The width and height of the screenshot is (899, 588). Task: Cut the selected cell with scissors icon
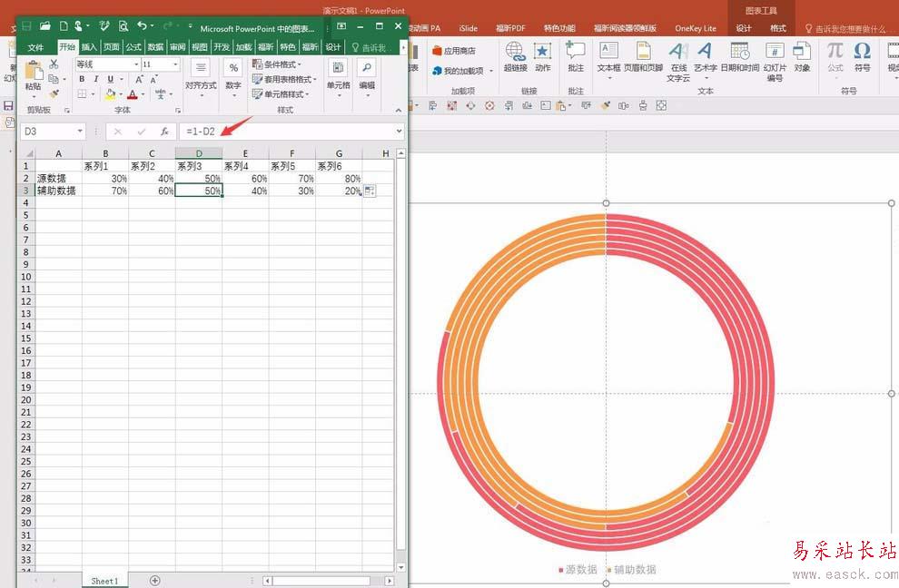[x=54, y=64]
